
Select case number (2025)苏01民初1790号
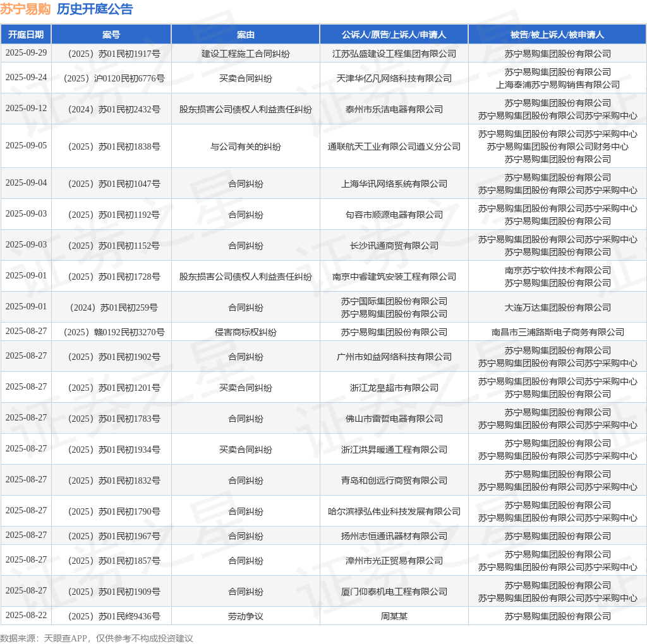click(x=114, y=511)
